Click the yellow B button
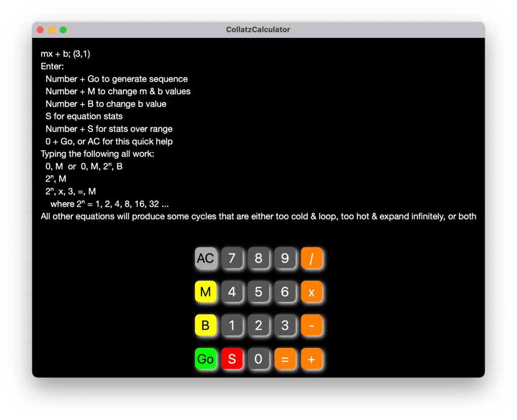This screenshot has height=420, width=517. (x=206, y=325)
